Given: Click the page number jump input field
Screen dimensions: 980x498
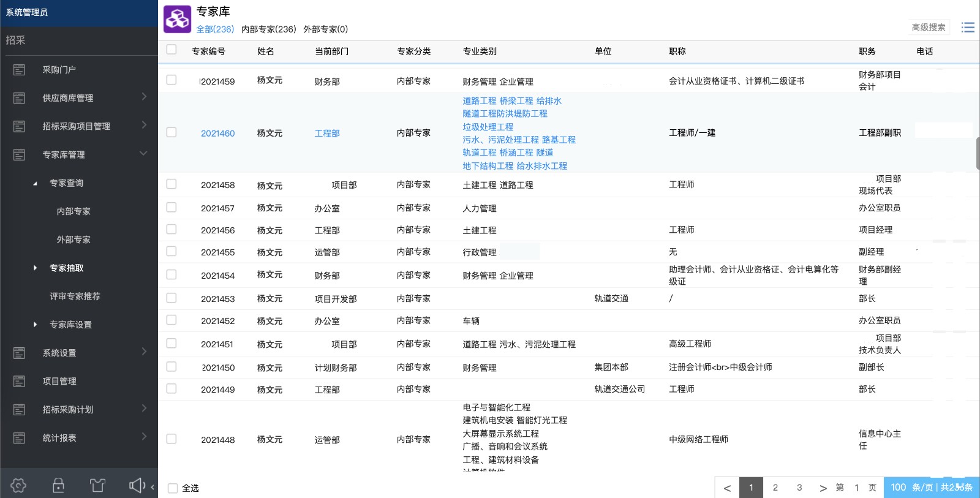Looking at the screenshot, I should click(x=856, y=488).
